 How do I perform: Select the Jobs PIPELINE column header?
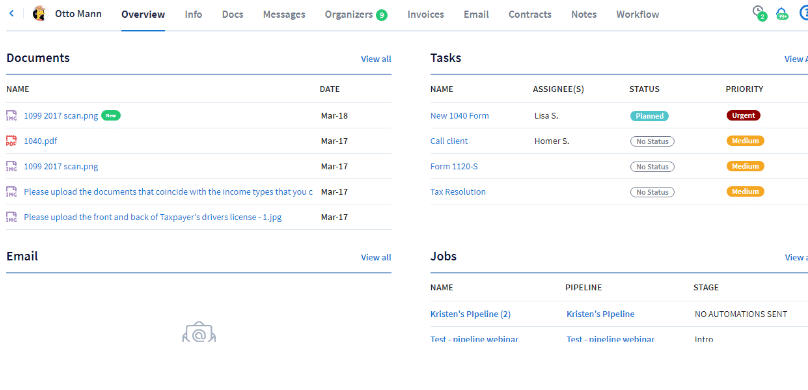[x=583, y=287]
